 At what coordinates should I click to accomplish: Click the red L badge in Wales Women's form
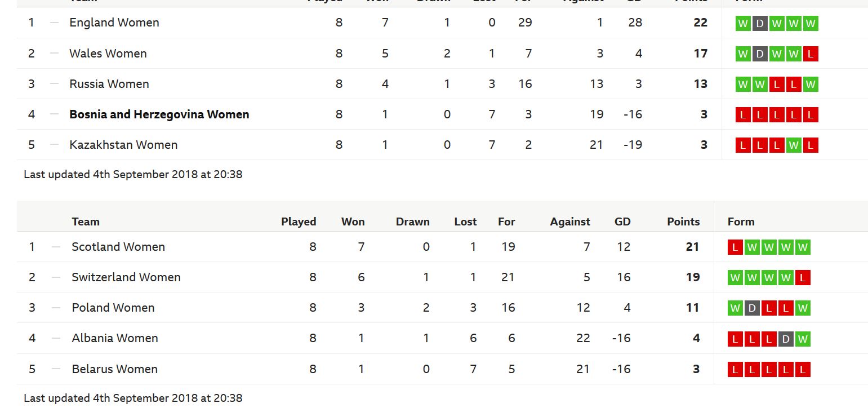(811, 54)
